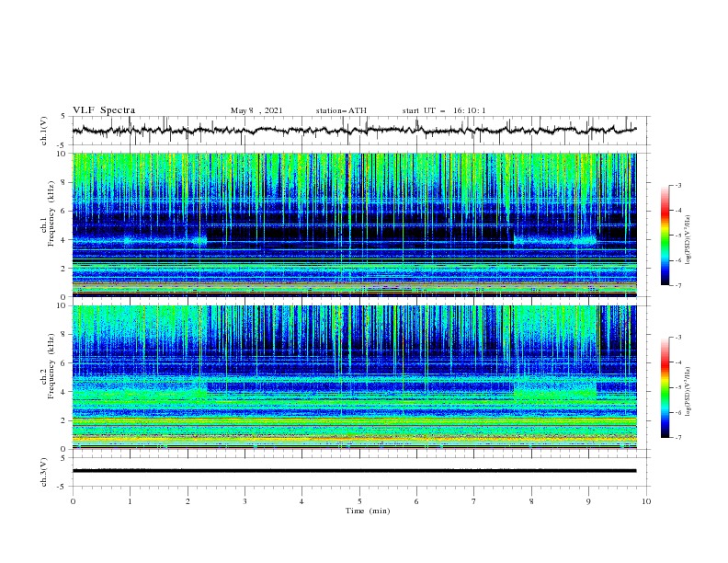Click the "-5" label on ch.1 color bar
The image size is (728, 563).
click(677, 236)
